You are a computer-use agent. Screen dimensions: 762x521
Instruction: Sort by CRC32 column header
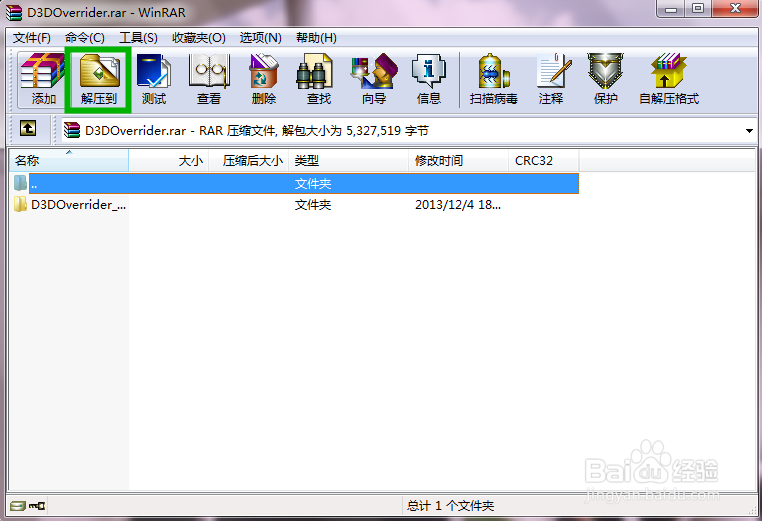pyautogui.click(x=544, y=160)
